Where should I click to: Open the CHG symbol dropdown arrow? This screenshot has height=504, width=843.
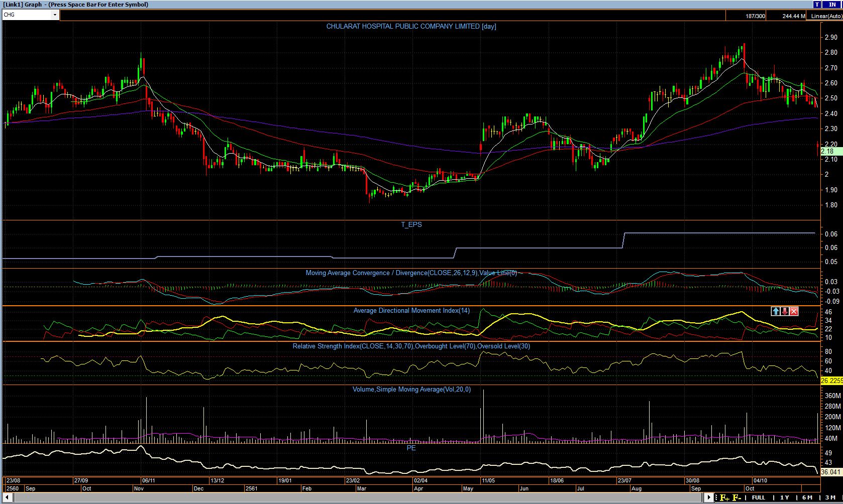(x=55, y=15)
